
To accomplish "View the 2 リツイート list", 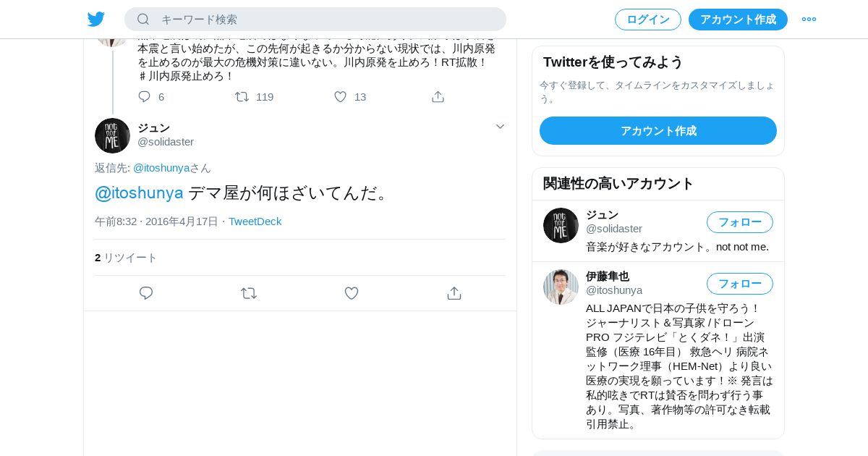I will [126, 258].
